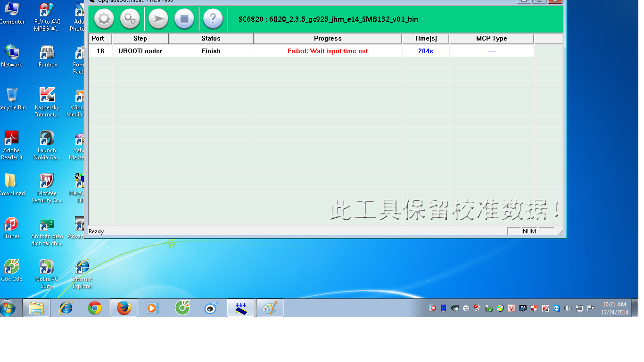Select iTunes desktop shortcut
The width and height of the screenshot is (644, 362).
(12, 228)
